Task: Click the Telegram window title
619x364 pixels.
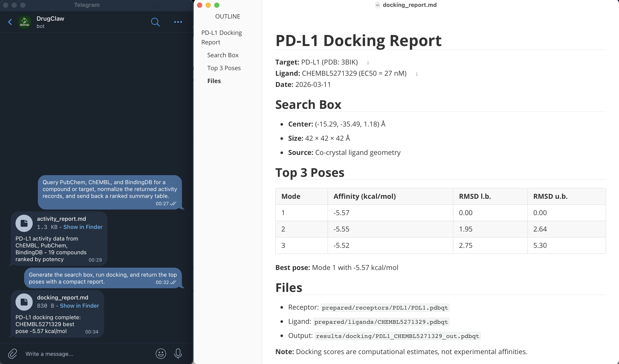Action: (87, 5)
